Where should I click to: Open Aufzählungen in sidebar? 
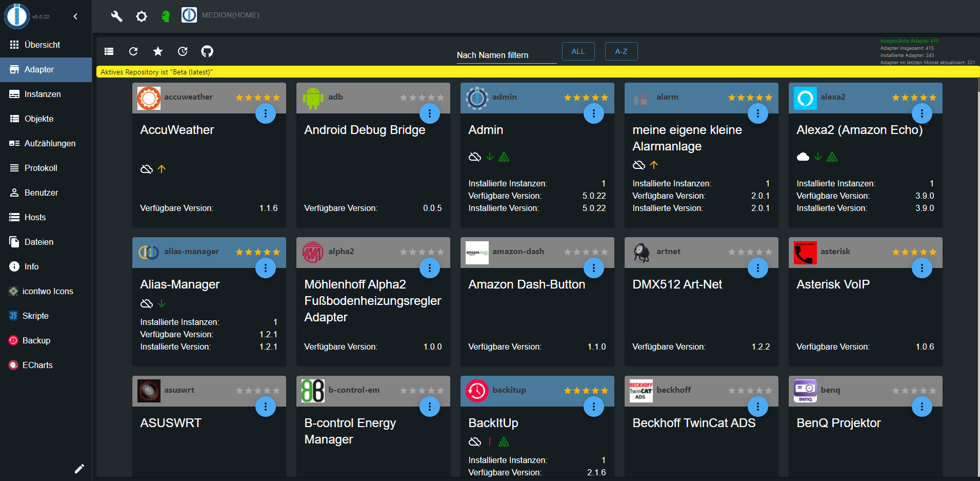pos(46,143)
